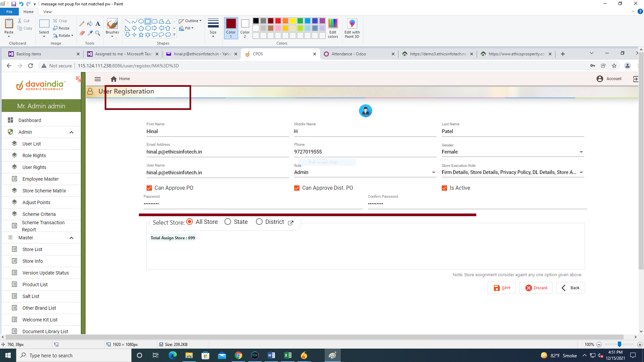Image resolution: width=644 pixels, height=362 pixels.
Task: Toggle the Is Active checkbox
Action: pyautogui.click(x=444, y=188)
